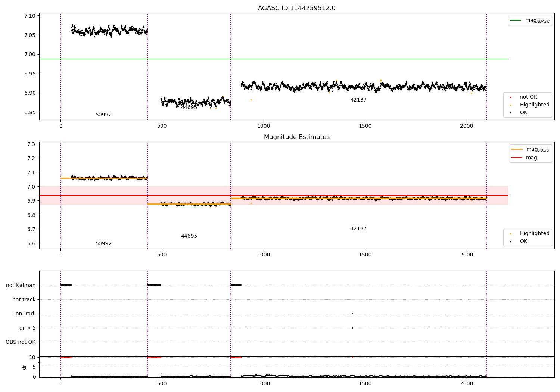Click the 1000 x-axis tick under the top plot

pyautogui.click(x=264, y=126)
